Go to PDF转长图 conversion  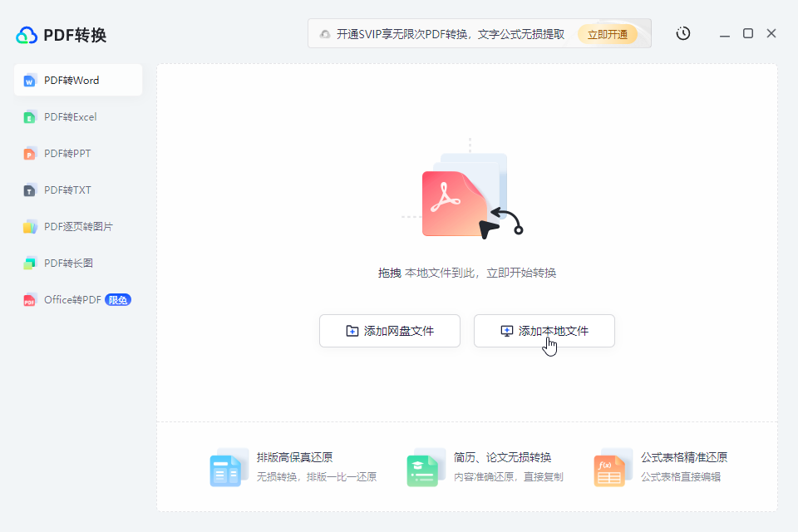78,264
